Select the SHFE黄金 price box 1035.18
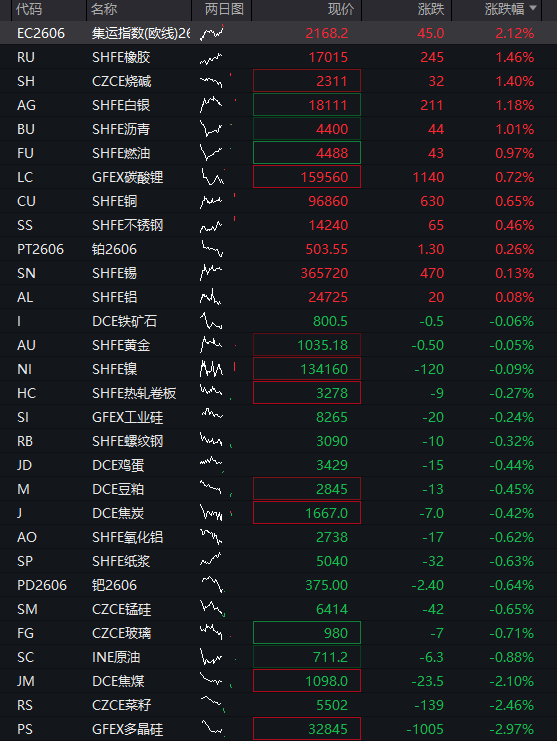The width and height of the screenshot is (557, 741). point(307,345)
